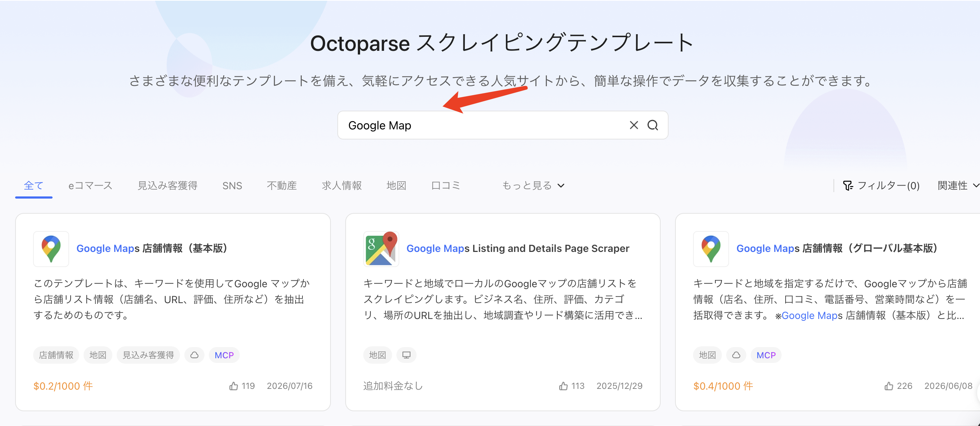The height and width of the screenshot is (426, 980).
Task: Click the description of the 基本版 template card
Action: [172, 299]
